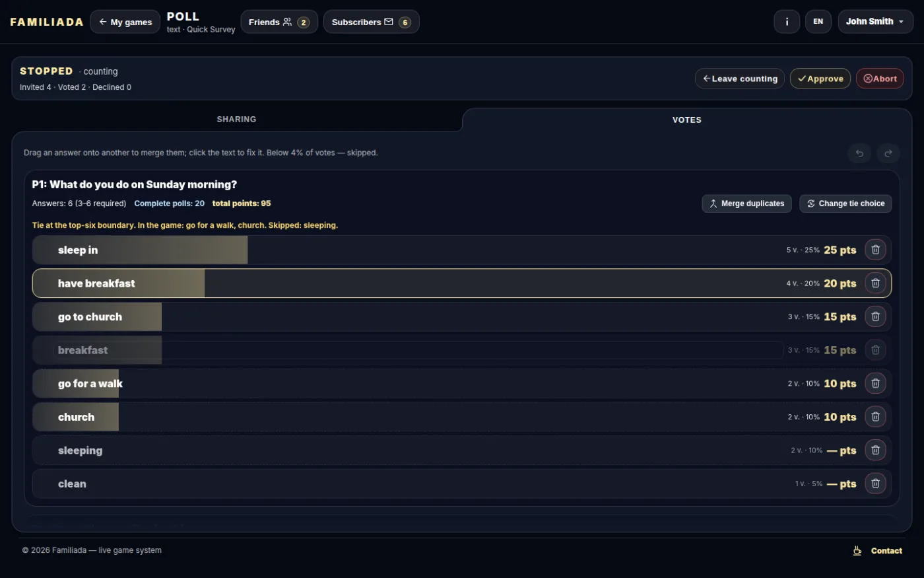The image size is (924, 578).
Task: Open the John Smith account menu
Action: 875,22
